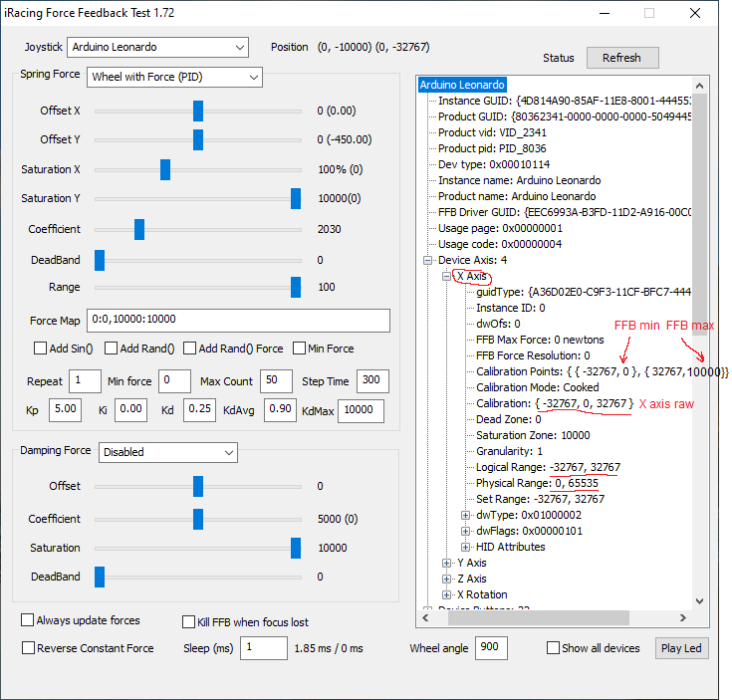Click the Kp input field
The width and height of the screenshot is (732, 700).
click(66, 410)
